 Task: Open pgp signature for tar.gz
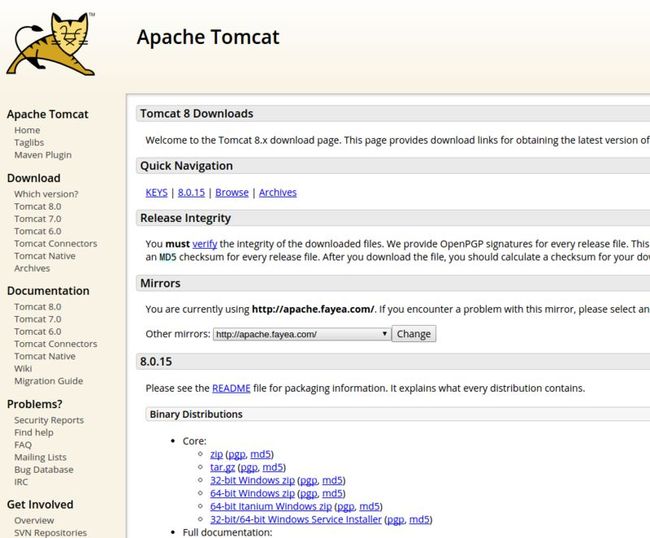[x=249, y=468]
